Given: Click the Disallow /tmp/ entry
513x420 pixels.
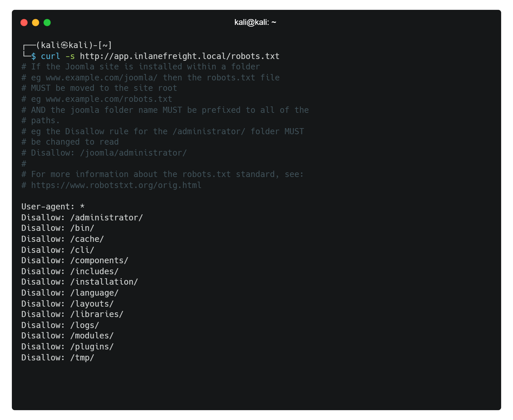Looking at the screenshot, I should [x=58, y=358].
